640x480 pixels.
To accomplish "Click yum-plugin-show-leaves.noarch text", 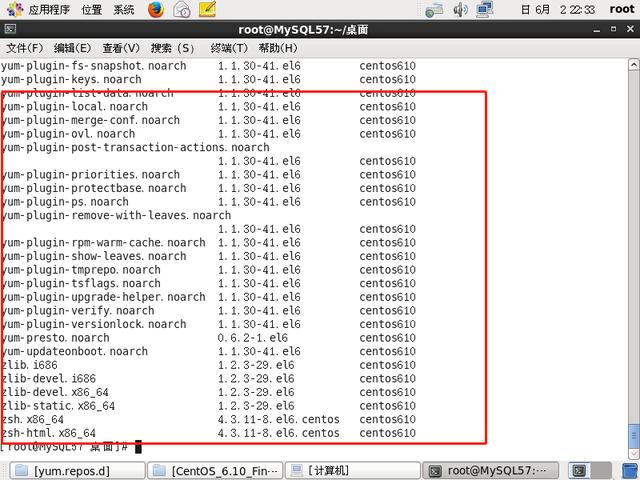I will click(93, 256).
